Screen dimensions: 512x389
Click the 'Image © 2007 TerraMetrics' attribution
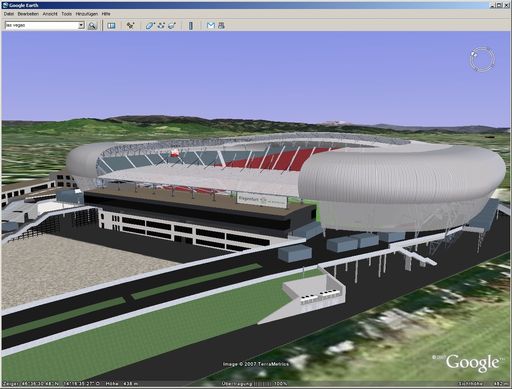256,364
